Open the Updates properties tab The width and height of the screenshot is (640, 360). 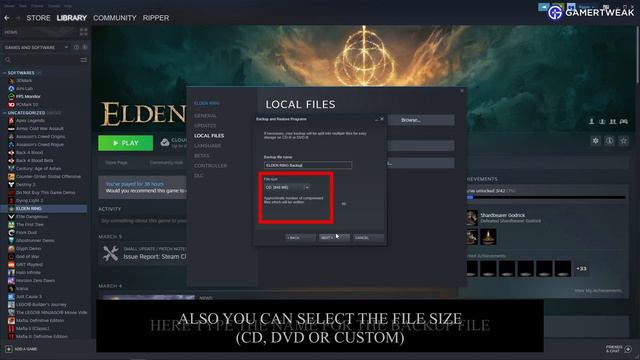point(205,126)
